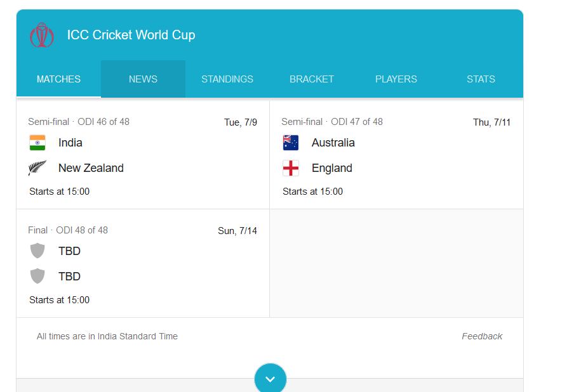The height and width of the screenshot is (392, 574).
Task: Click the Feedback link
Action: point(482,336)
